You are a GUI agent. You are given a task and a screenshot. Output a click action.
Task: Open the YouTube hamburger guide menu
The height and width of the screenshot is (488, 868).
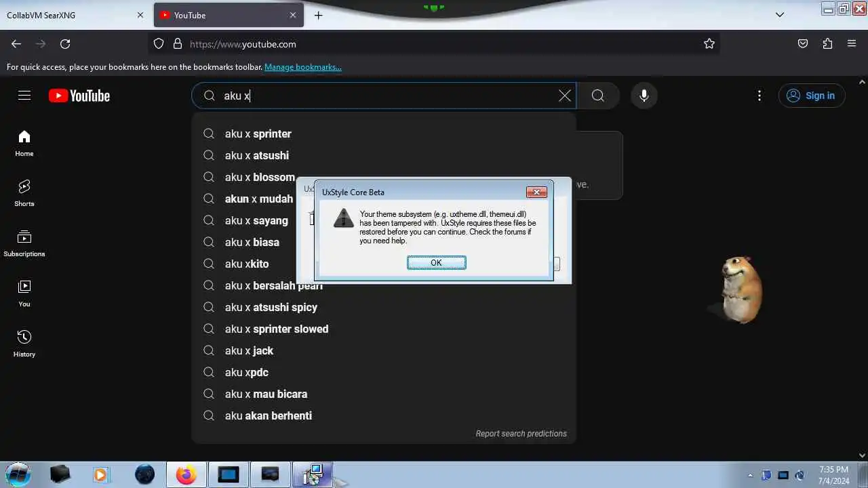click(24, 96)
